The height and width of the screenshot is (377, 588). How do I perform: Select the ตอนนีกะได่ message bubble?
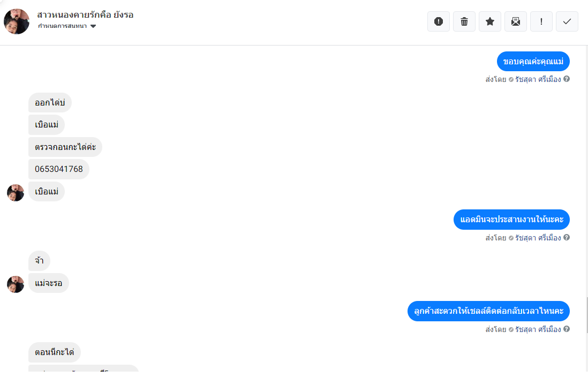click(x=55, y=352)
